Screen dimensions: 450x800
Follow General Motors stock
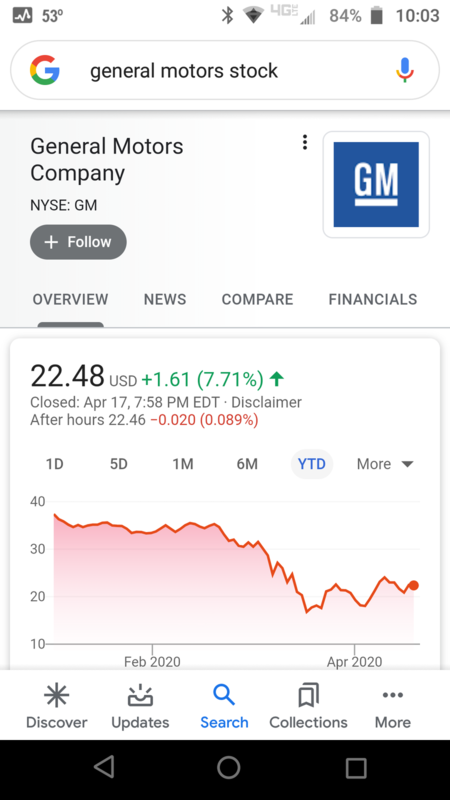click(78, 242)
